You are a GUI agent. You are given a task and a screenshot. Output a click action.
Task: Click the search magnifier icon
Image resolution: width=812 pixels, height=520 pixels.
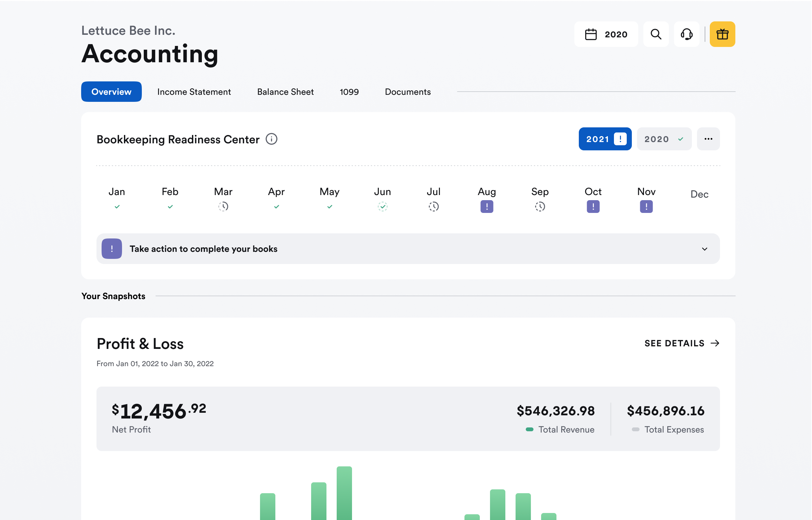coord(655,34)
